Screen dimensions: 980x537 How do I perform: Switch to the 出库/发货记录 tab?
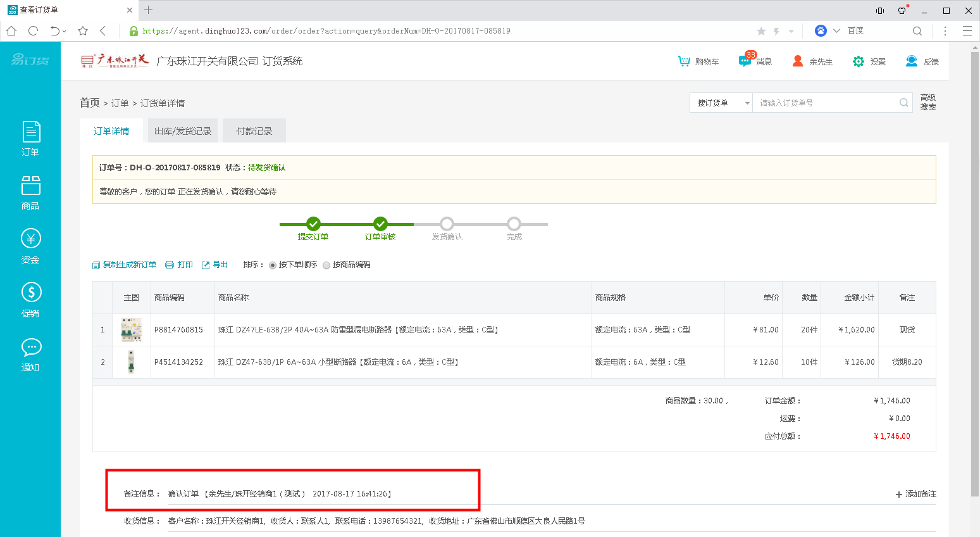point(183,131)
